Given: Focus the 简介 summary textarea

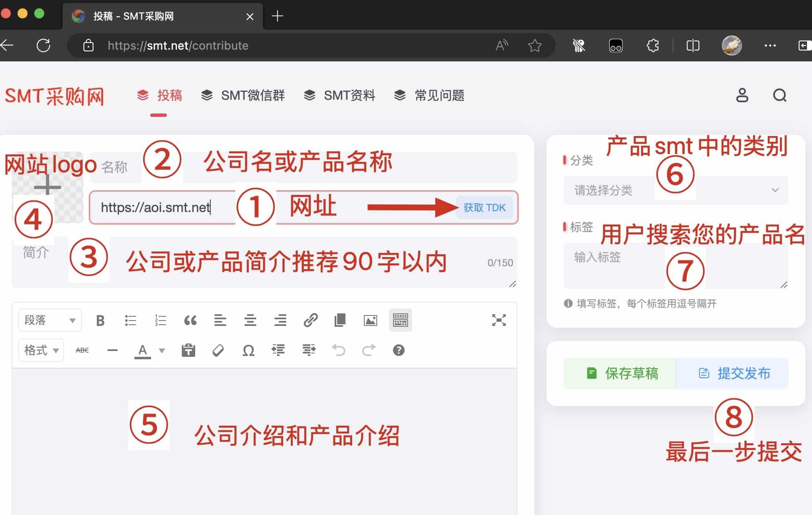Looking at the screenshot, I should point(265,263).
